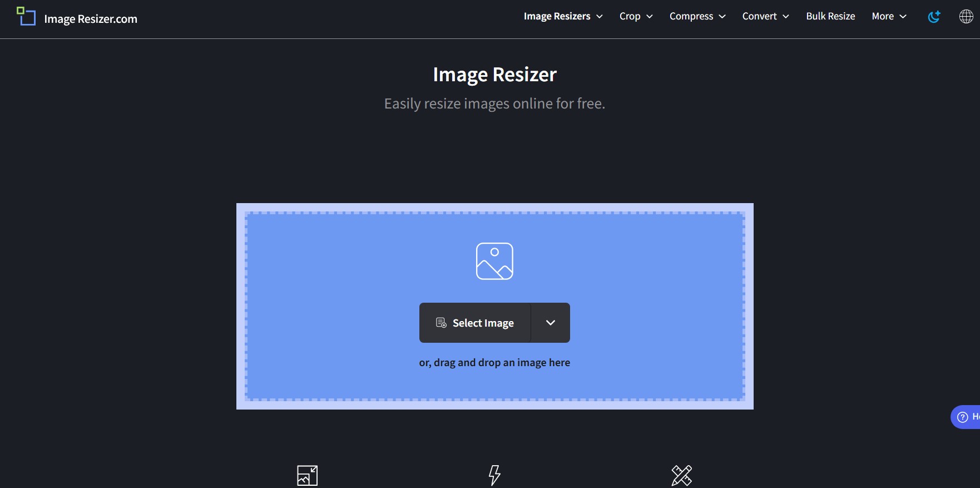This screenshot has height=488, width=980.
Task: Click "Easily resize images online for free." text
Action: (x=494, y=104)
